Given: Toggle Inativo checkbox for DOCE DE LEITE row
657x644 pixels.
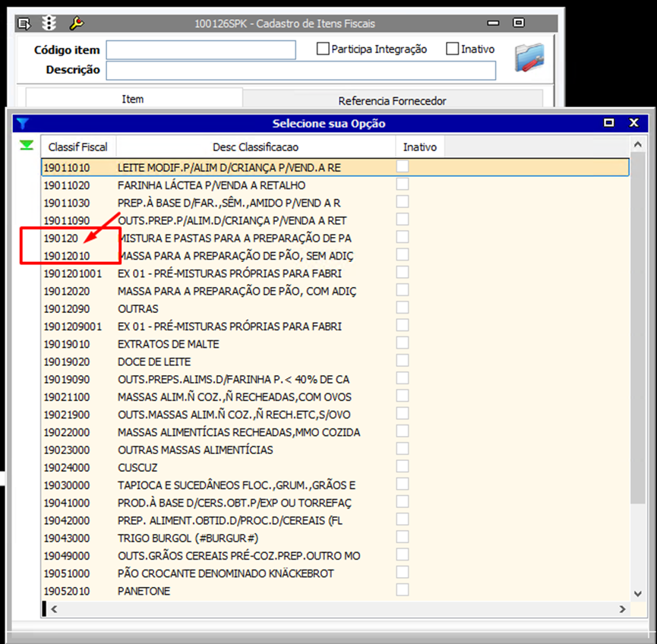Looking at the screenshot, I should pyautogui.click(x=403, y=361).
